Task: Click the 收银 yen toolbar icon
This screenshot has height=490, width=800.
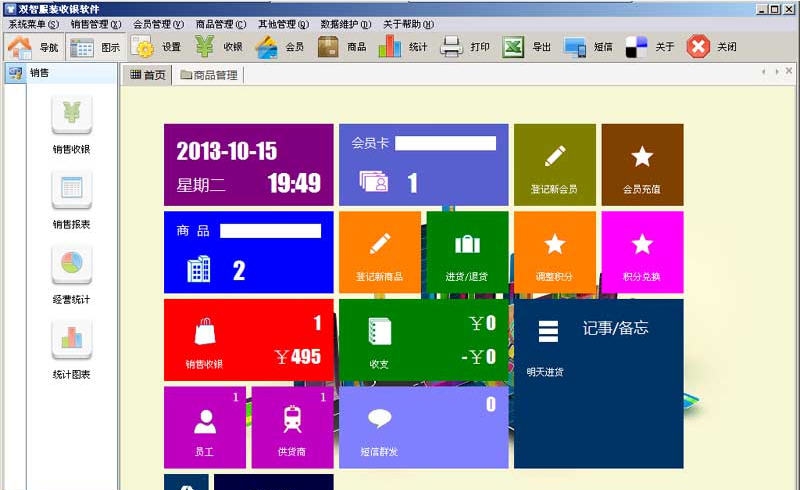Action: (x=204, y=47)
